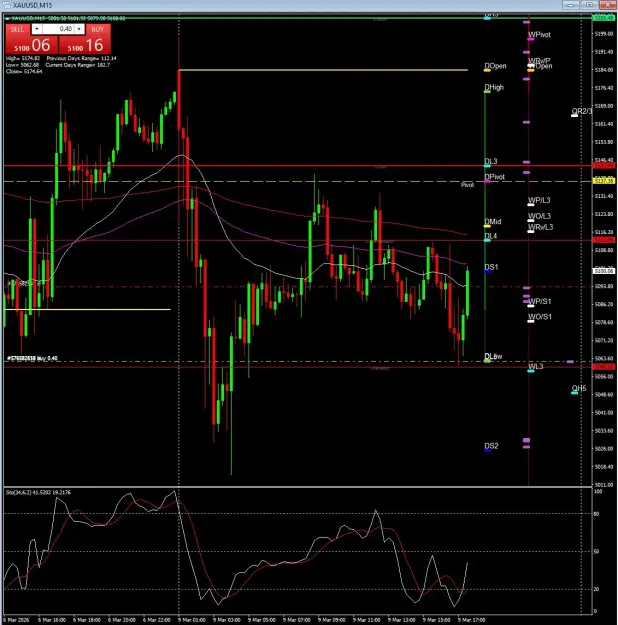This screenshot has width=618, height=625.
Task: Close the XAUUSD,M15 chart window
Action: (x=607, y=5)
